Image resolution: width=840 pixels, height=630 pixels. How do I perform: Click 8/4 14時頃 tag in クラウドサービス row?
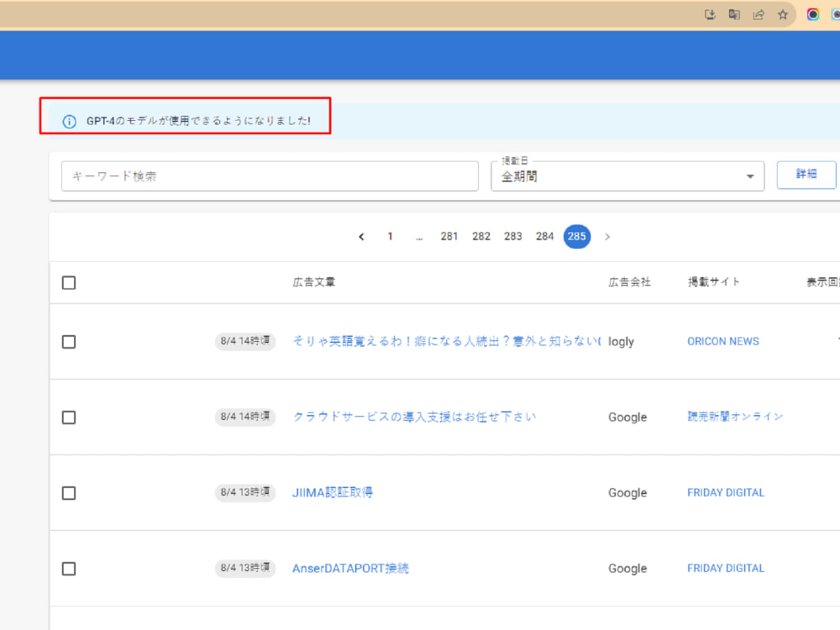245,417
